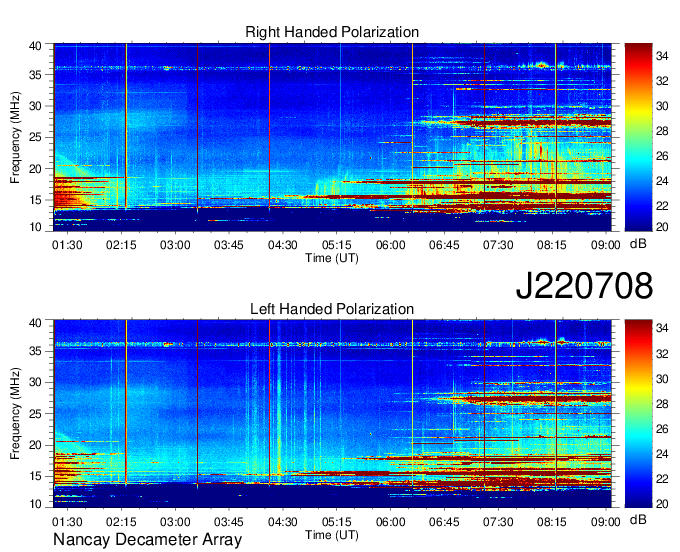Image resolution: width=680 pixels, height=552 pixels.
Task: Click the 08:15 time tick on Right Handed plot
Action: (552, 245)
